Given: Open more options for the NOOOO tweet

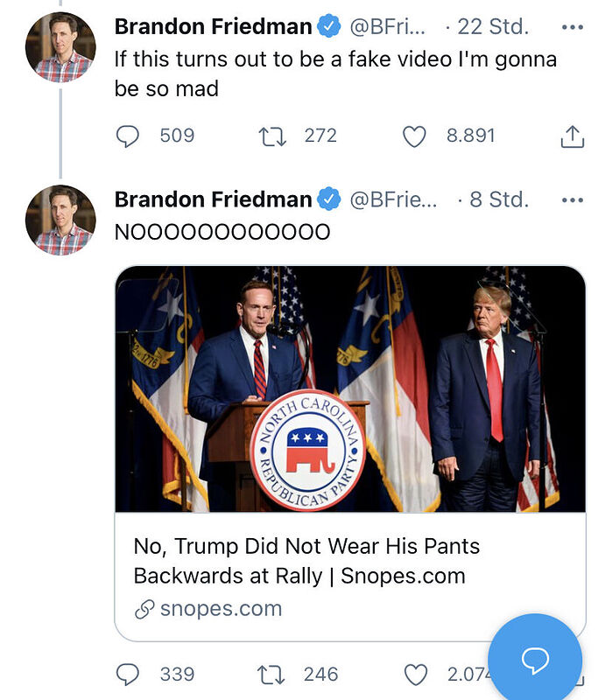Looking at the screenshot, I should 572,199.
